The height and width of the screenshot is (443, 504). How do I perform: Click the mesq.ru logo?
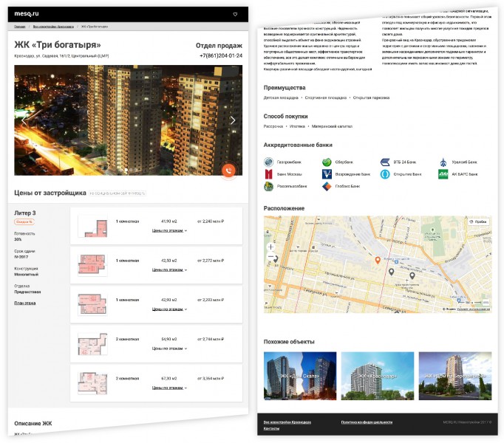coord(27,13)
